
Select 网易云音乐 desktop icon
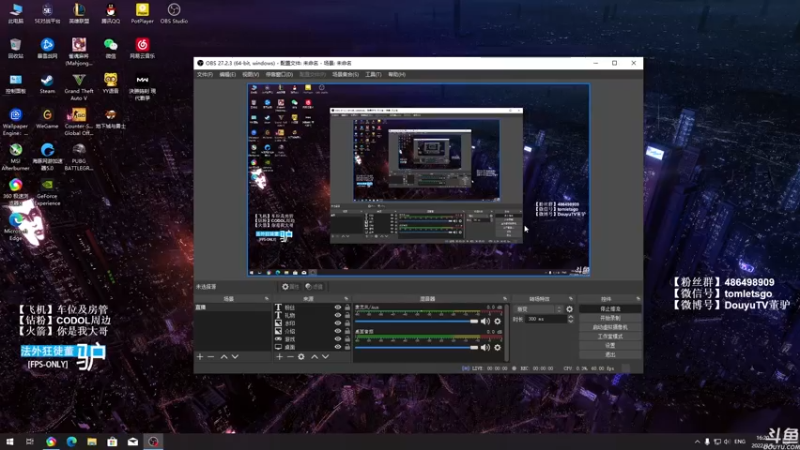click(142, 48)
